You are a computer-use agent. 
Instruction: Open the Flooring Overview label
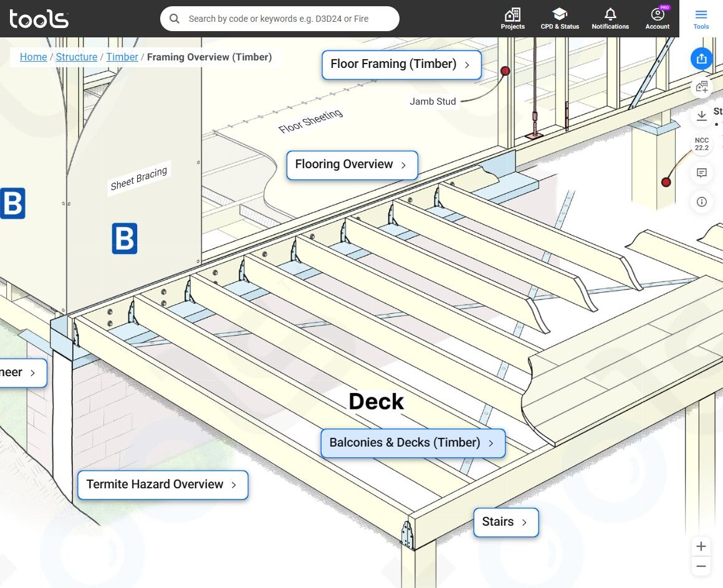(352, 165)
